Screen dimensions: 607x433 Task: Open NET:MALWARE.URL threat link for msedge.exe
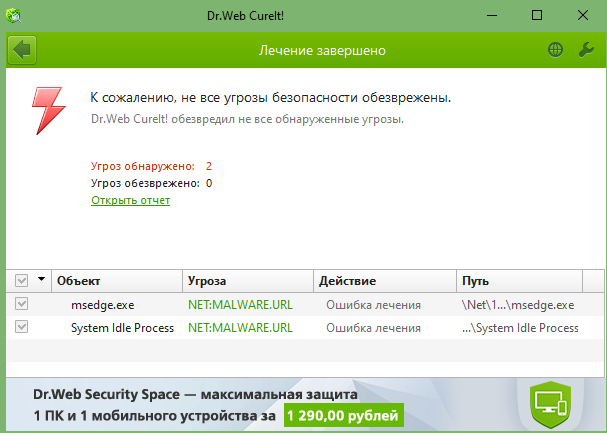point(240,305)
